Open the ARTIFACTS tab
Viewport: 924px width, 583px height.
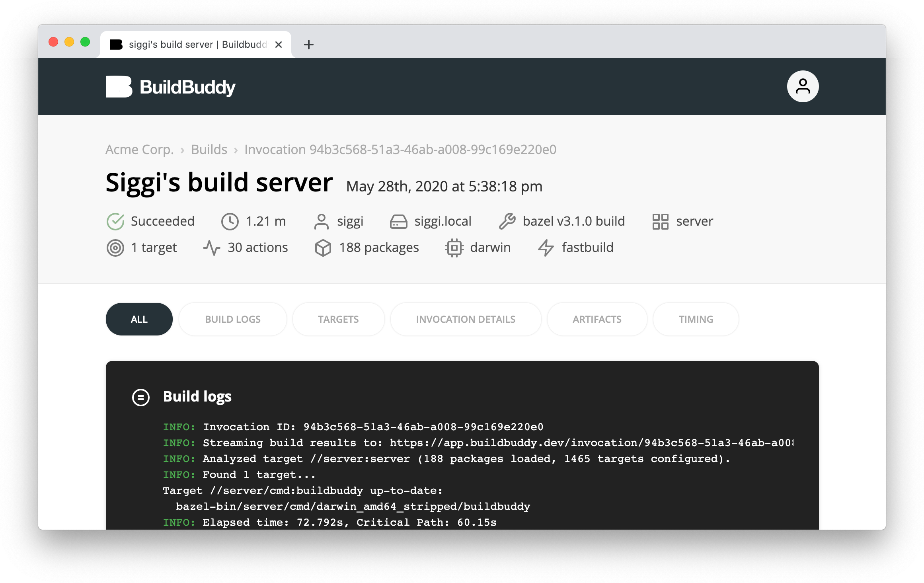pos(597,319)
